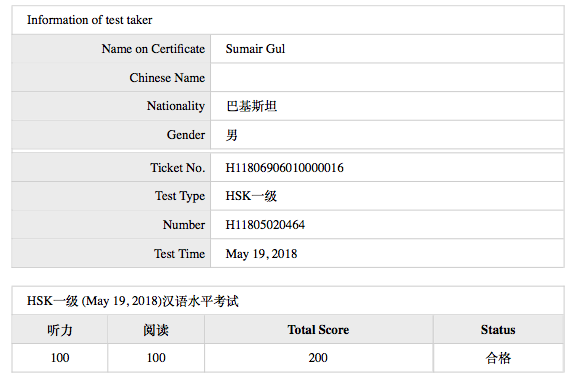This screenshot has width=576, height=378.
Task: Select the 'Chinese Name' label
Action: [x=167, y=78]
